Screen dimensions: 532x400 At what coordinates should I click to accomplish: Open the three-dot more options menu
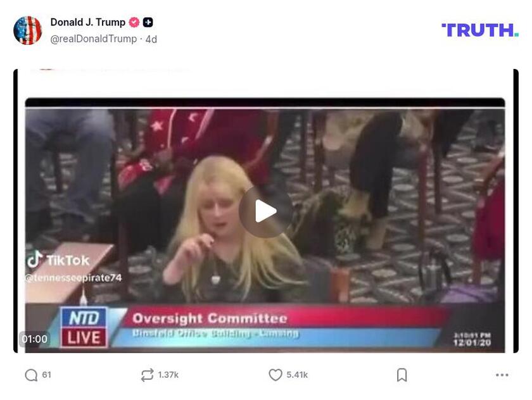[x=502, y=375]
